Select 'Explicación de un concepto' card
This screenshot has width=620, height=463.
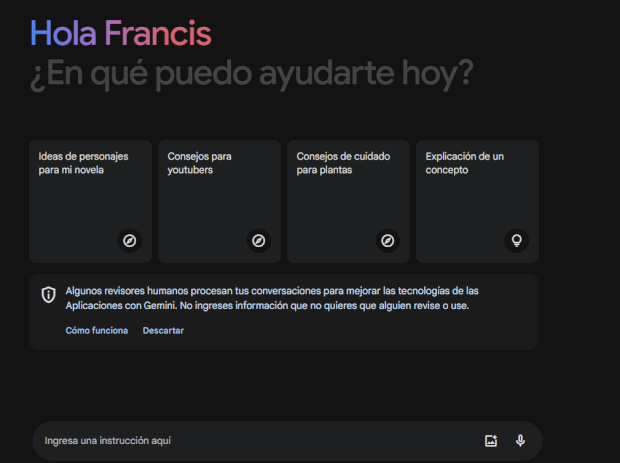click(x=477, y=201)
